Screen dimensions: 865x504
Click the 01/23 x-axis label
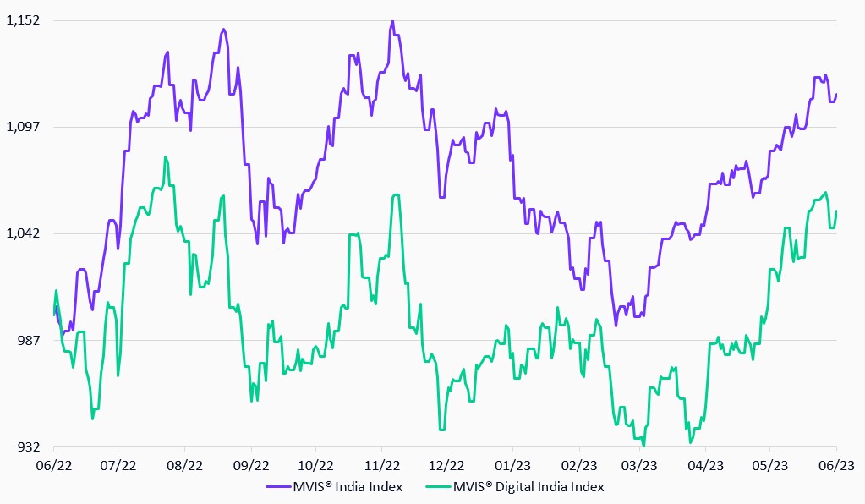(512, 464)
